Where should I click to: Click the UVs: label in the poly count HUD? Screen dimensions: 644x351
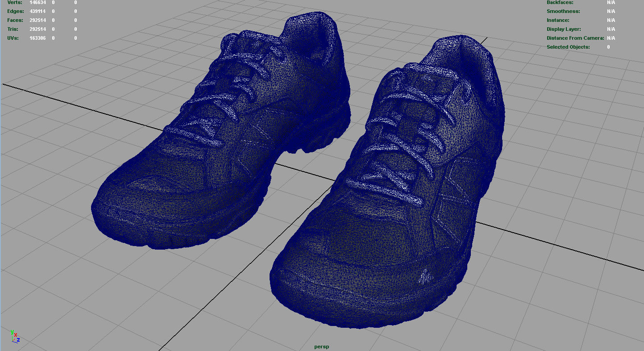pyautogui.click(x=13, y=38)
